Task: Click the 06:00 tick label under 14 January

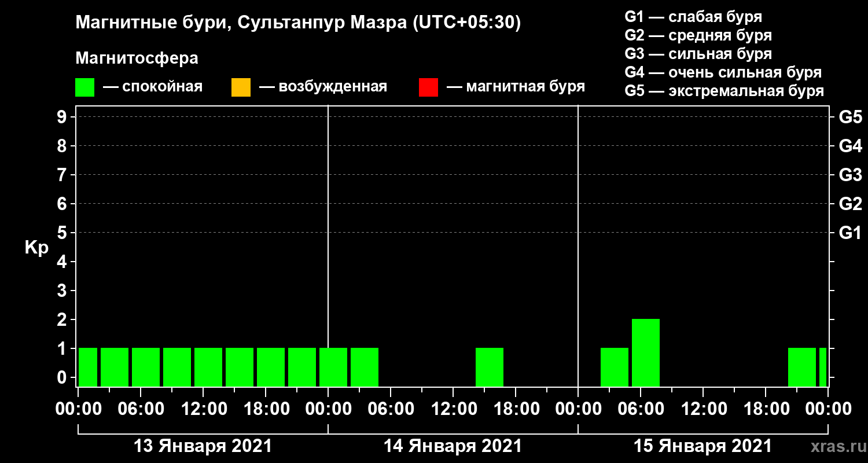Action: 391,409
